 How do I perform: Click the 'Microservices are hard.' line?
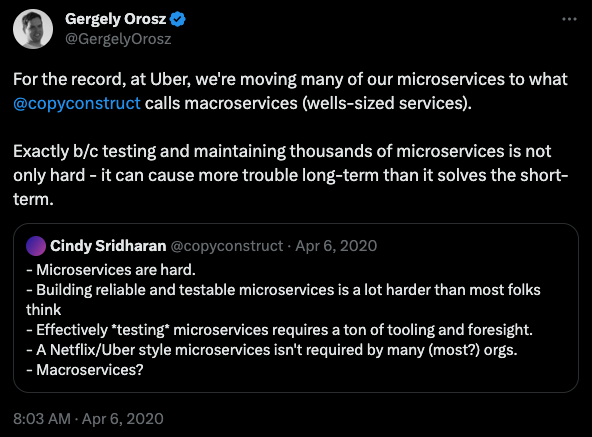111,270
